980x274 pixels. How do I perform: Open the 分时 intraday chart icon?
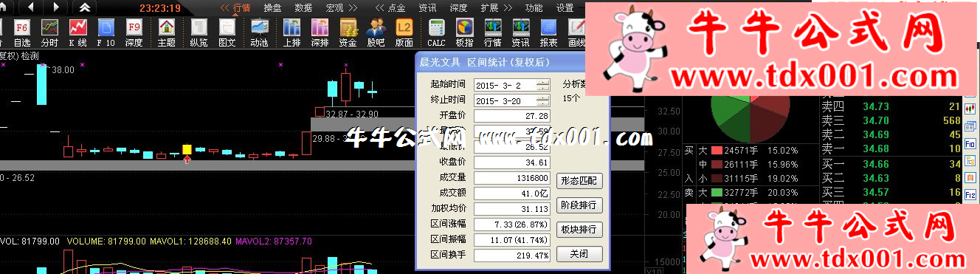49,32
